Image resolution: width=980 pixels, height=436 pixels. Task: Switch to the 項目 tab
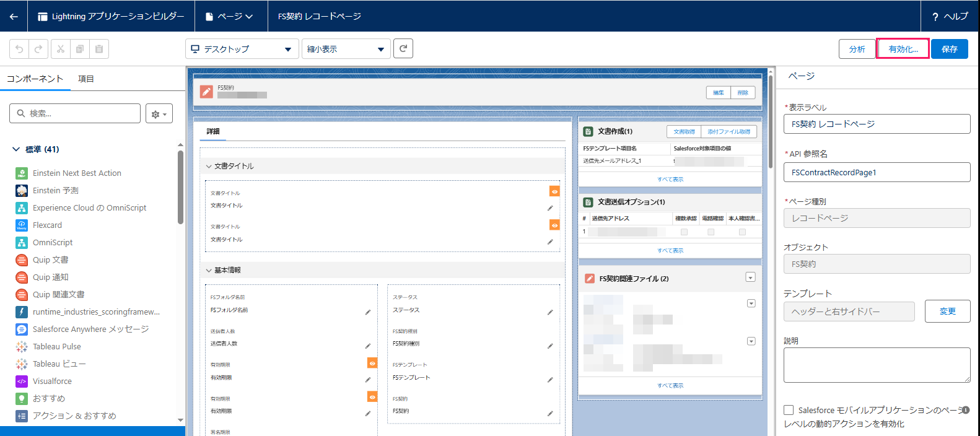click(x=86, y=79)
